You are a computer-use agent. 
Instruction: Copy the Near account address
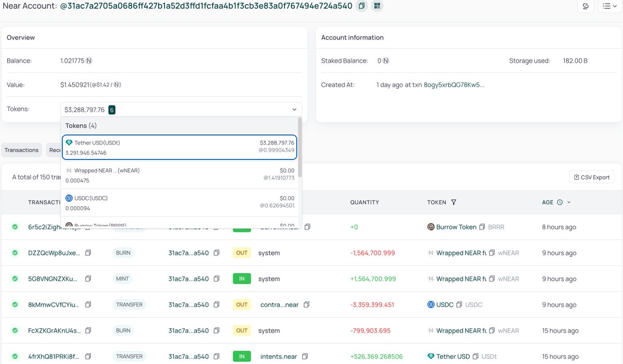pos(362,6)
